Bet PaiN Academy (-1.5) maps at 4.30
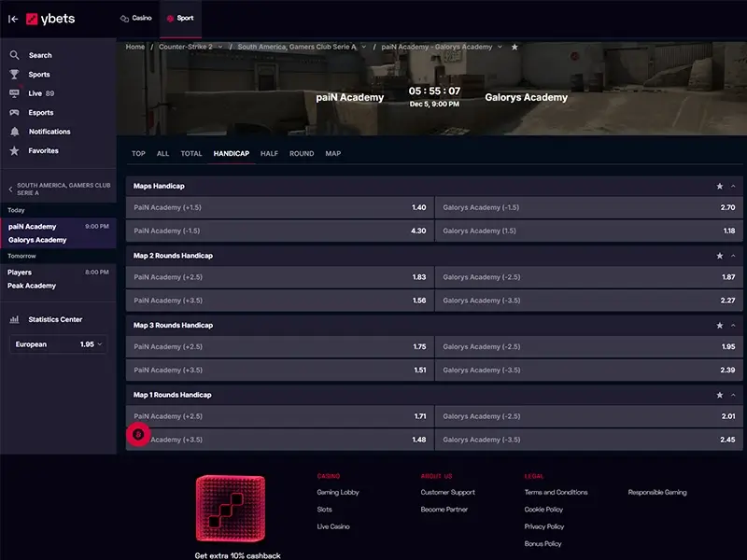The width and height of the screenshot is (747, 560). 279,231
